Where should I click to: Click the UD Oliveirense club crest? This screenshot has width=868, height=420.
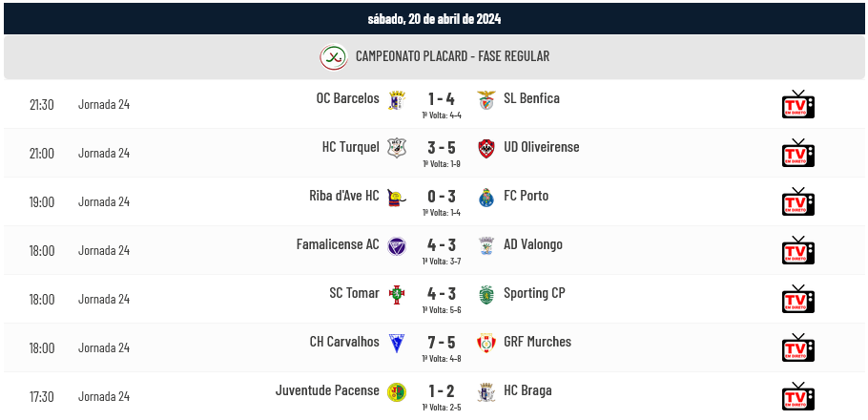[486, 149]
